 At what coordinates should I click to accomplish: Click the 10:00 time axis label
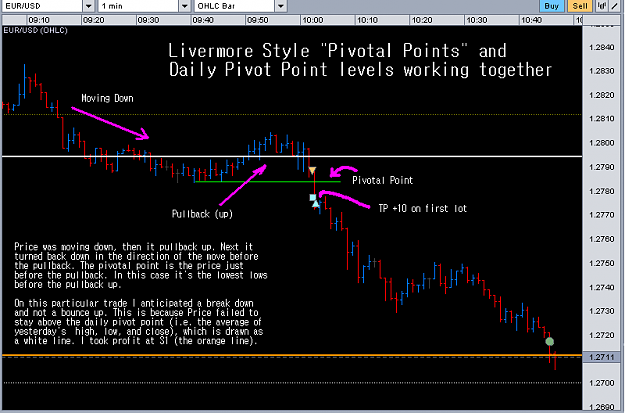click(312, 20)
